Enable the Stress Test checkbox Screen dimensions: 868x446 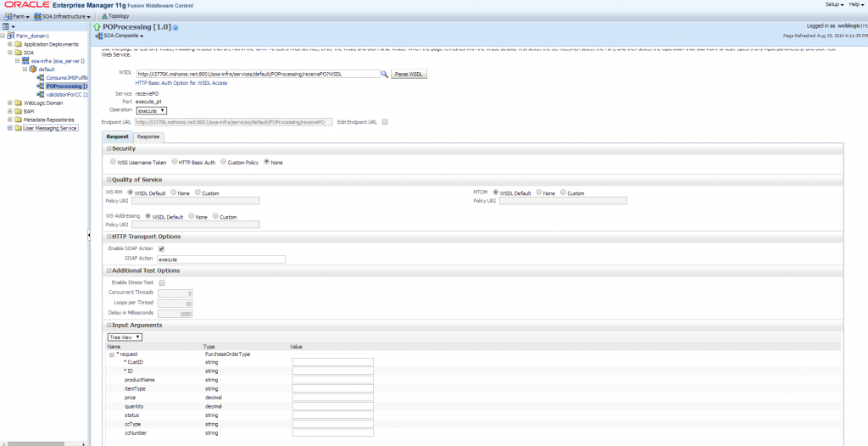pyautogui.click(x=162, y=282)
